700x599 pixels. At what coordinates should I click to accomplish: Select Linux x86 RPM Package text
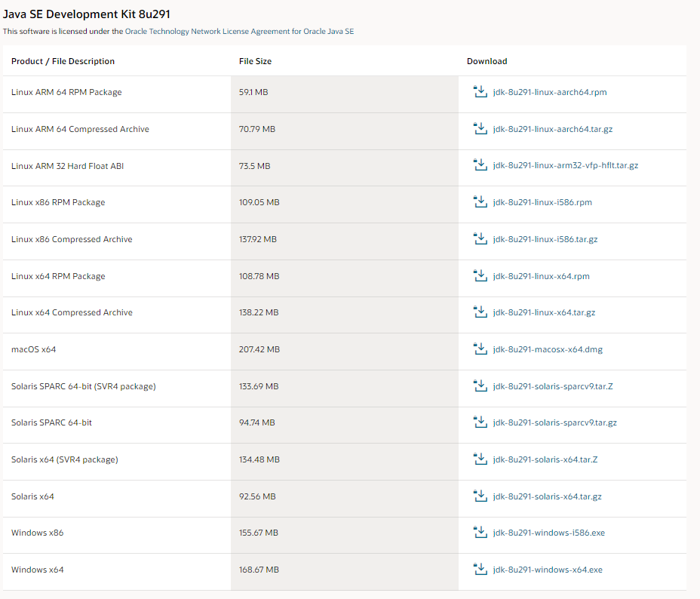58,202
